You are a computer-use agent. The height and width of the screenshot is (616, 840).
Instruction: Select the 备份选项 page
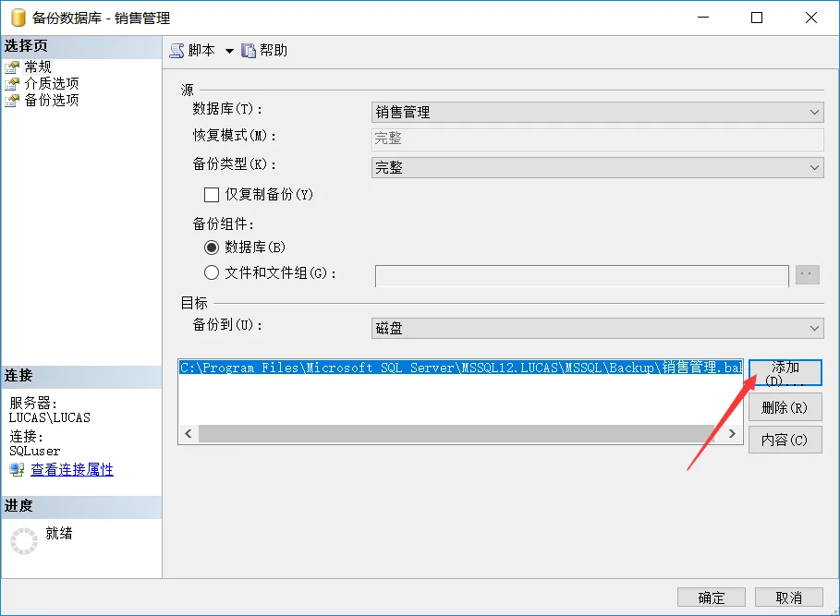pyautogui.click(x=52, y=100)
